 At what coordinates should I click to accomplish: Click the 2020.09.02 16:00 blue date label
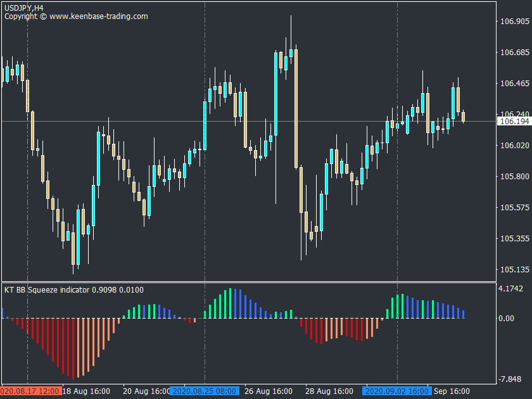[x=397, y=391]
